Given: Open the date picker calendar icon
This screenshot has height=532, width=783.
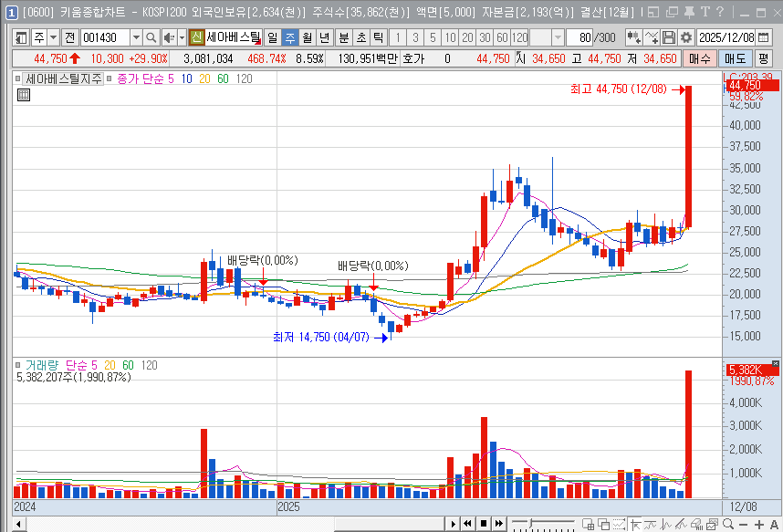Looking at the screenshot, I should pos(763,37).
